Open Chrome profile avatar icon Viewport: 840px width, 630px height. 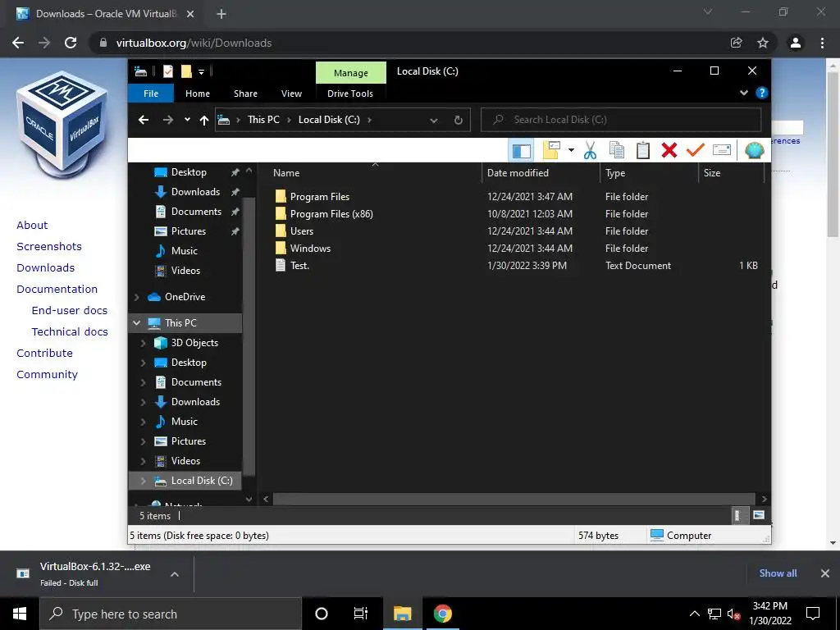796,43
